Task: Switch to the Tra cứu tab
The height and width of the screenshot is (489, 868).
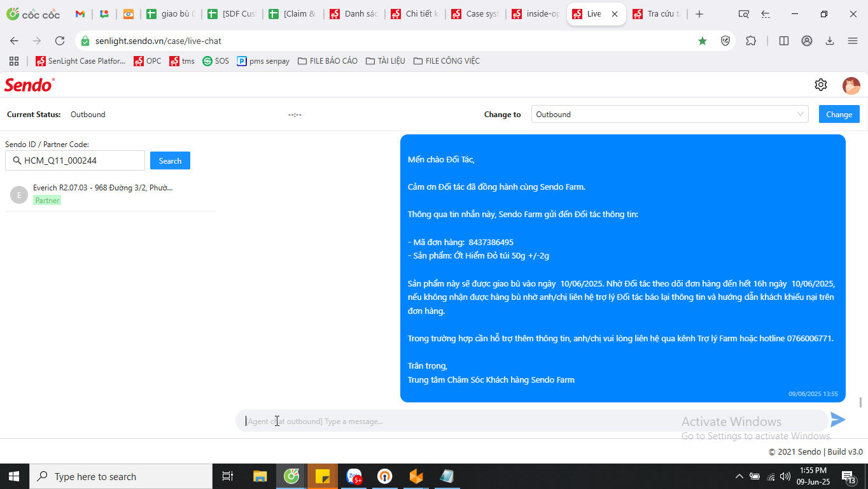Action: click(657, 14)
